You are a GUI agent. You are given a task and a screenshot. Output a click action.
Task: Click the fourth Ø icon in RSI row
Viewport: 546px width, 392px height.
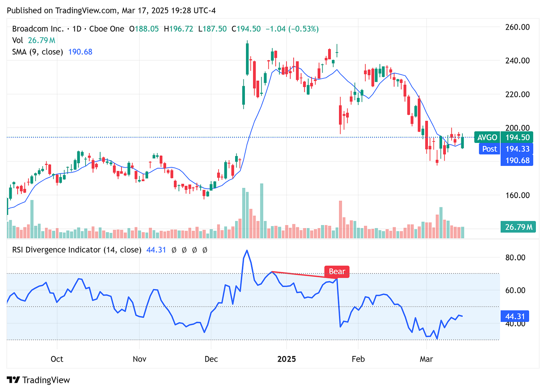pyautogui.click(x=205, y=250)
